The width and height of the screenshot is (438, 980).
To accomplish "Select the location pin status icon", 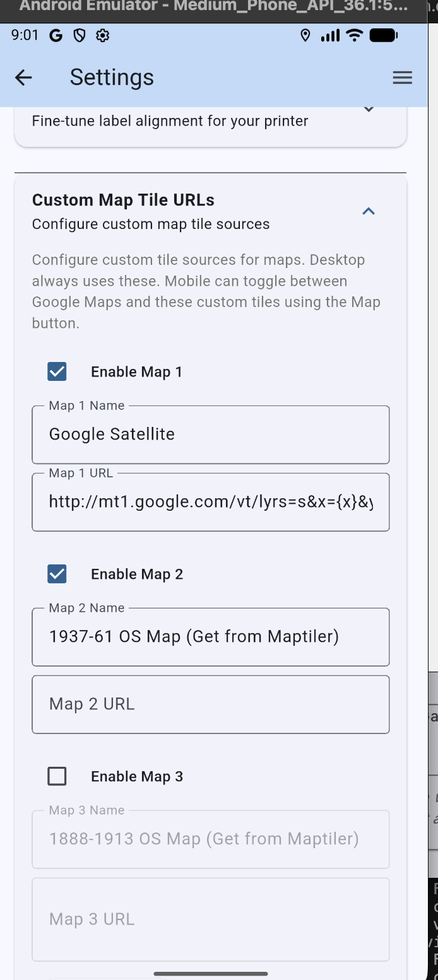I will pyautogui.click(x=305, y=35).
